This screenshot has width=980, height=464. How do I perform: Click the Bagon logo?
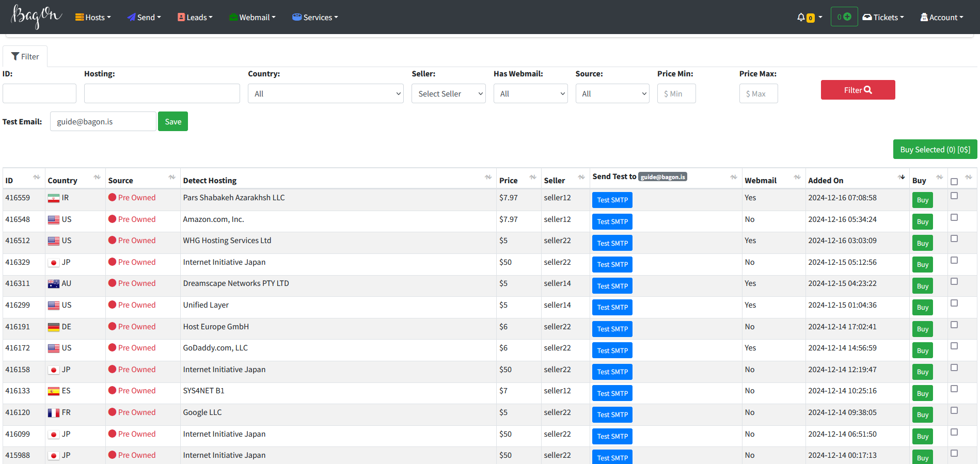37,16
